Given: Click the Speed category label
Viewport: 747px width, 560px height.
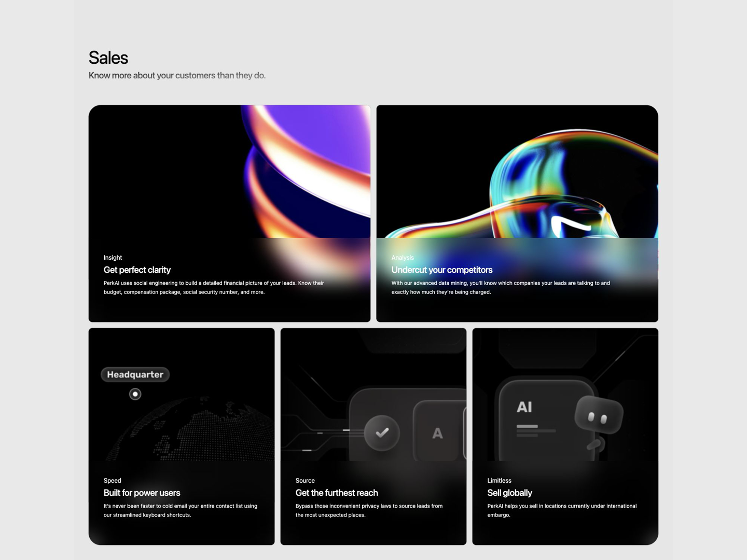Looking at the screenshot, I should pos(112,481).
